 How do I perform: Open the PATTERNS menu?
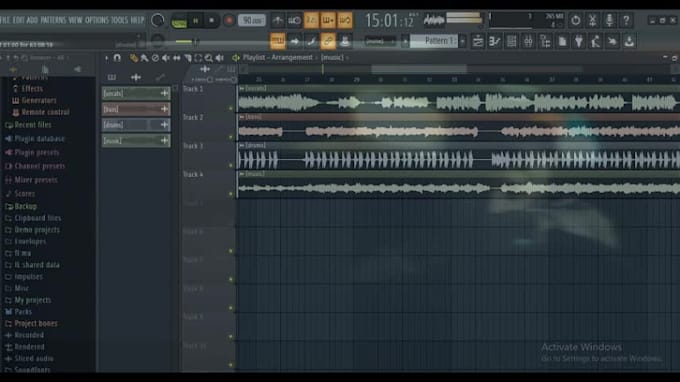point(53,20)
